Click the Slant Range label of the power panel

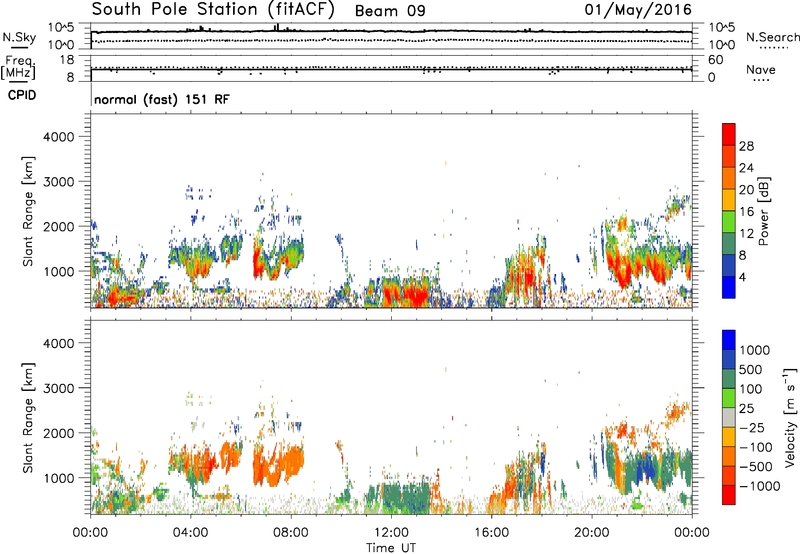(28, 211)
